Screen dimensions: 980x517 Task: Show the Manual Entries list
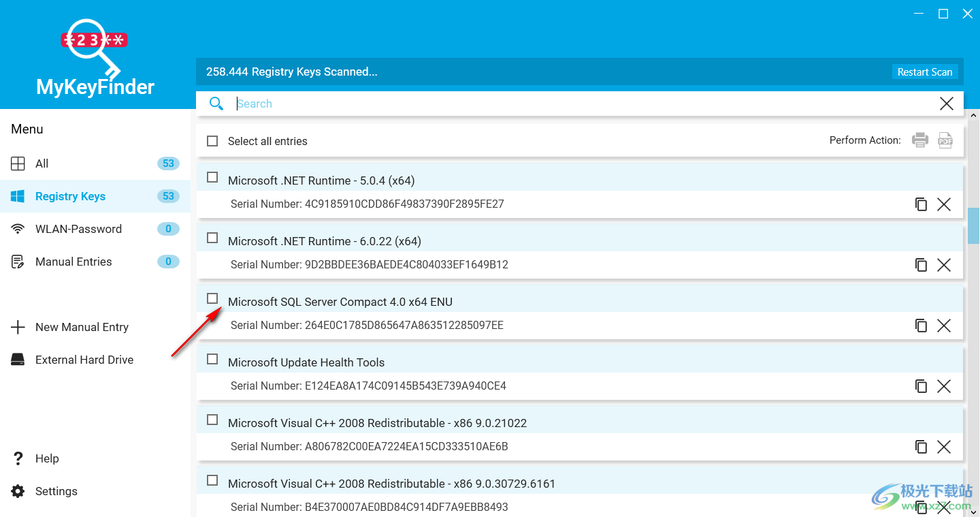click(x=95, y=262)
